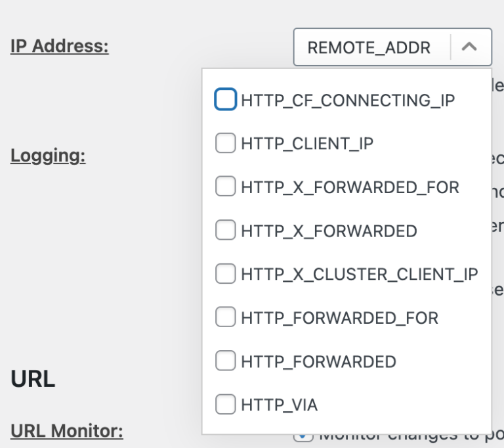
Task: Check the HTTP_CLIENT_IP box
Action: point(225,143)
